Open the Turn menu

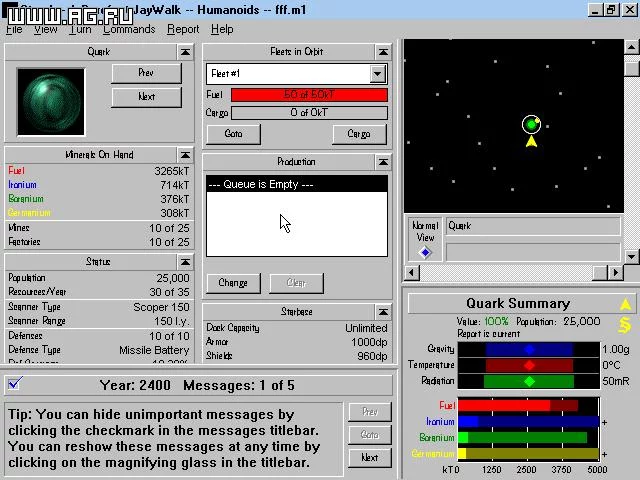pos(80,29)
